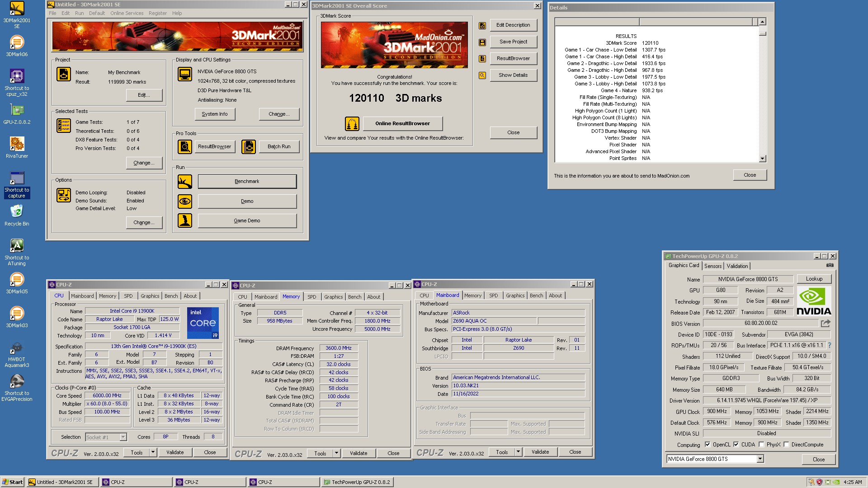868x488 pixels.
Task: Open the File menu in 3DMark2001 SE
Action: coord(52,13)
